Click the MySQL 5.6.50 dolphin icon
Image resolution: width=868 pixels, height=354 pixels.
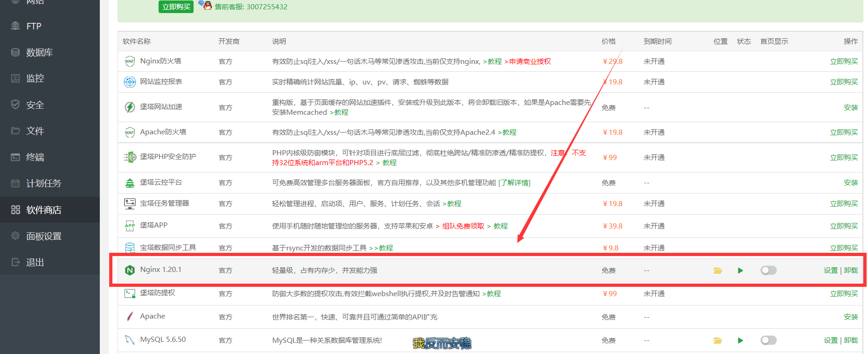[130, 340]
